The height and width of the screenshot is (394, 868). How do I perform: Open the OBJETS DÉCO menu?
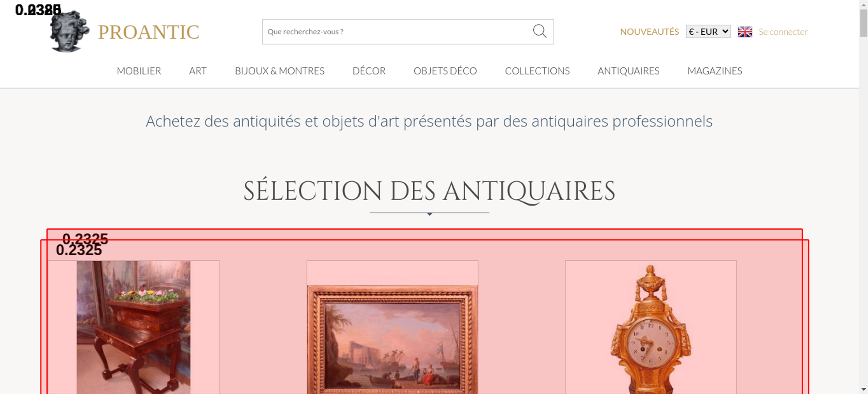(445, 71)
